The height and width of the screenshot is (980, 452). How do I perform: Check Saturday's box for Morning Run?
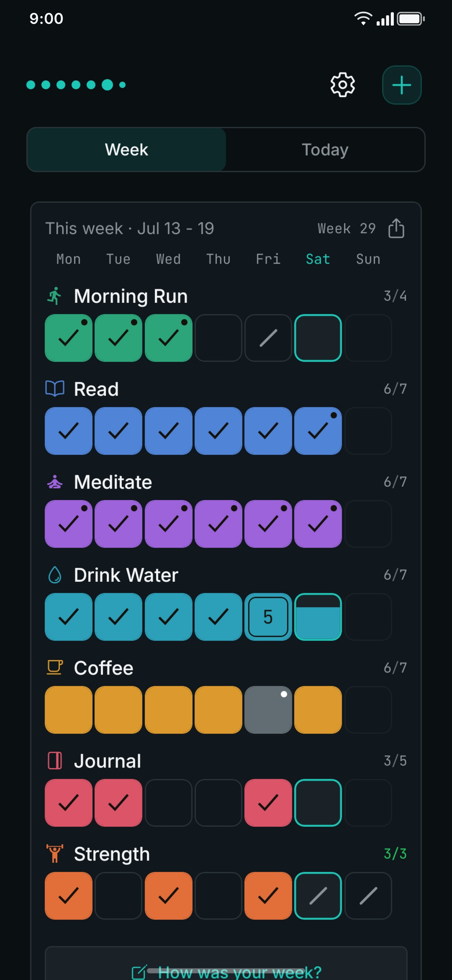point(318,338)
